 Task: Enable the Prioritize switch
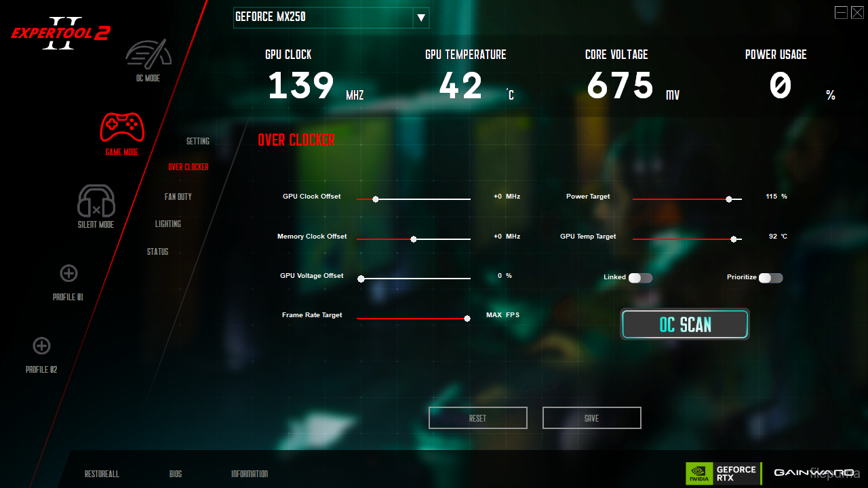pyautogui.click(x=770, y=278)
